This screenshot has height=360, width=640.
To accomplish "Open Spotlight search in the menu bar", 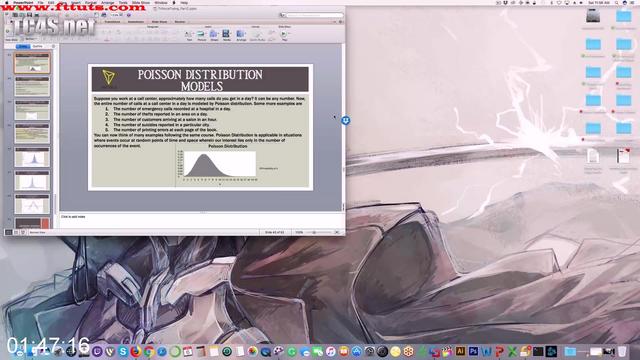I will (x=617, y=2).
